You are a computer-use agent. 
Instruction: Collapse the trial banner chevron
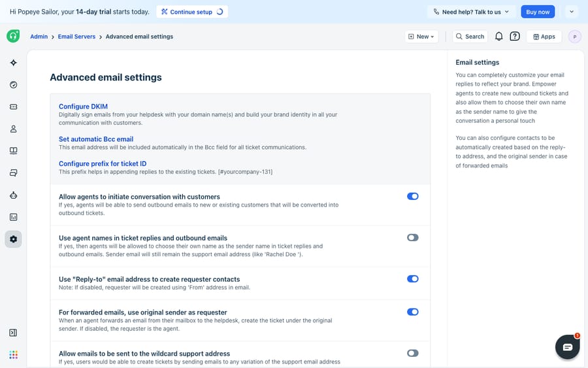pos(572,12)
